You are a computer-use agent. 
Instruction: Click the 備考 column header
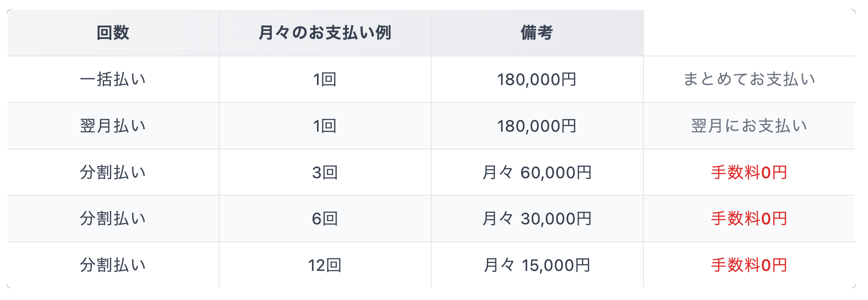(x=537, y=33)
